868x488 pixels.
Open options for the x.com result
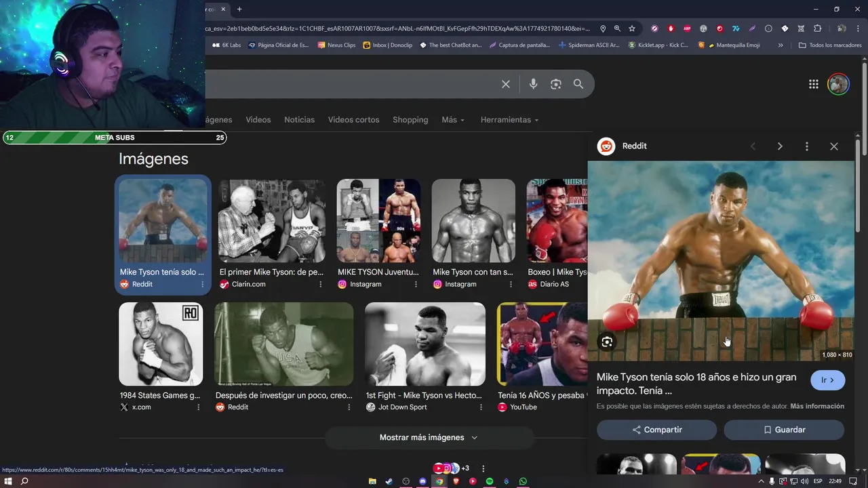click(x=199, y=407)
